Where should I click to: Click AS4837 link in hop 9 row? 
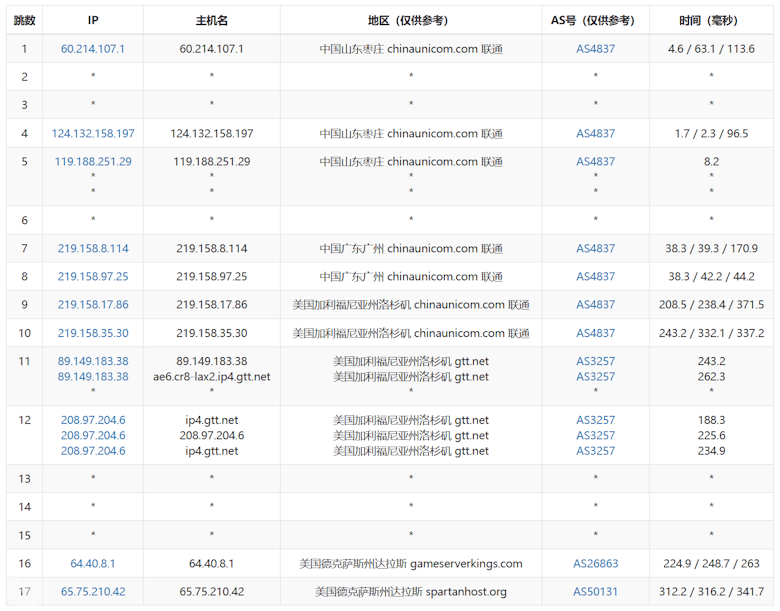click(x=595, y=305)
